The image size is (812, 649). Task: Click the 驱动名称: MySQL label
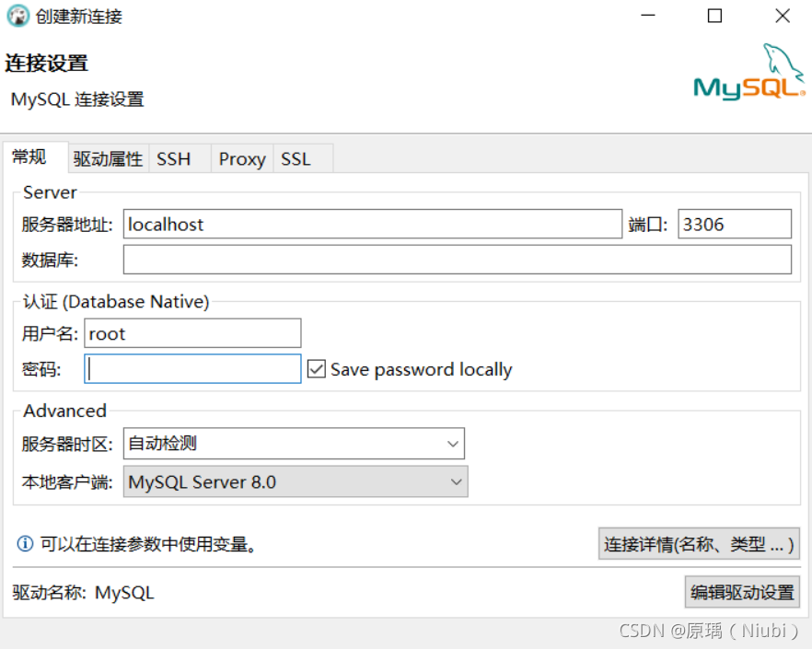pyautogui.click(x=84, y=592)
